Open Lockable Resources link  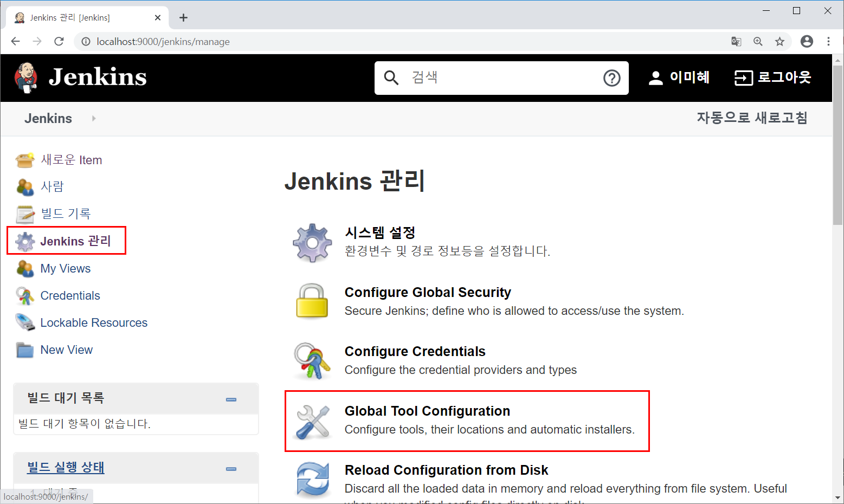point(94,322)
